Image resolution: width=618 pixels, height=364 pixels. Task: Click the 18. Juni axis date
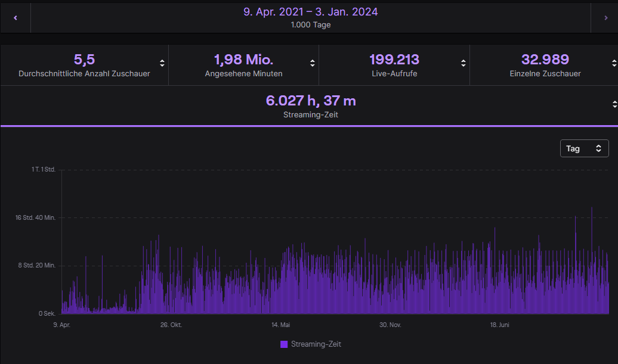500,325
